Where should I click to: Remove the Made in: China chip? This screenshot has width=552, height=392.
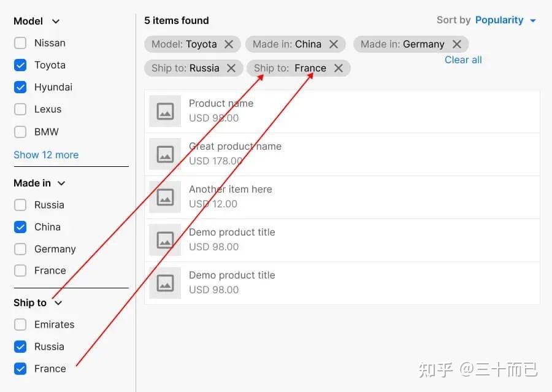tap(334, 44)
